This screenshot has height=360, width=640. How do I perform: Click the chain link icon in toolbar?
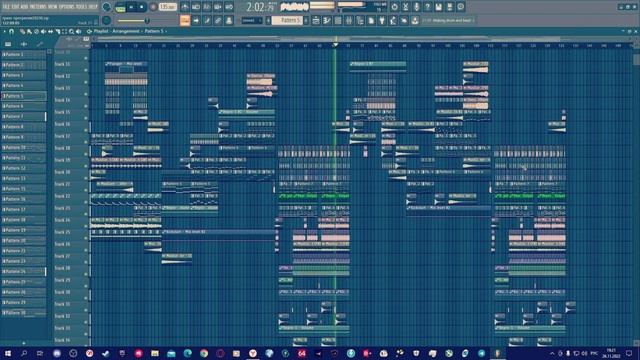[x=218, y=20]
